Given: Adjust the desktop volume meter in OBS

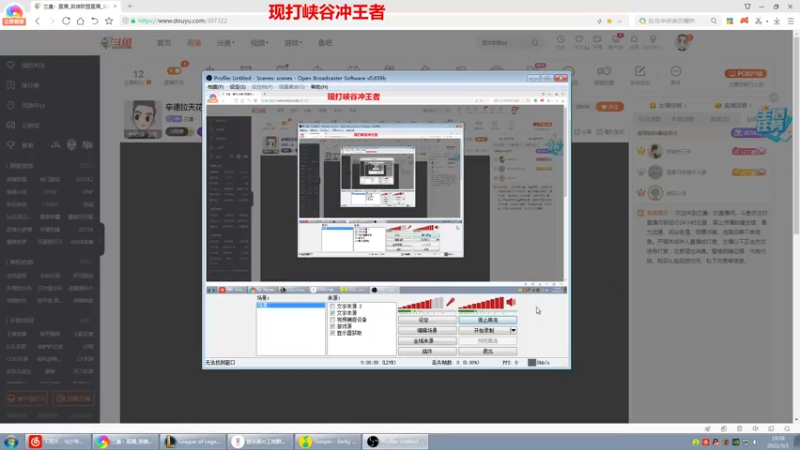Looking at the screenshot, I should click(481, 305).
